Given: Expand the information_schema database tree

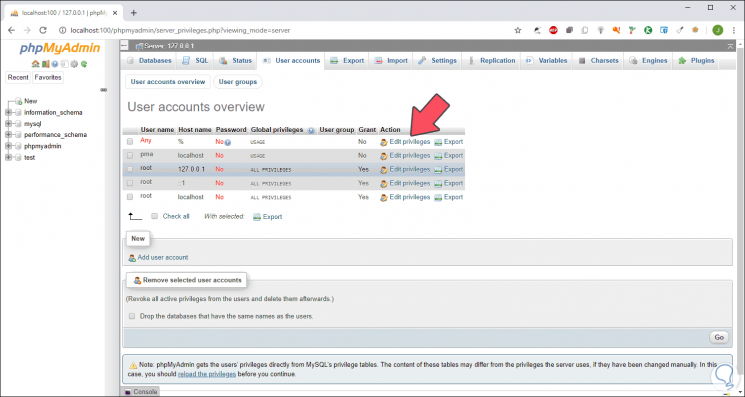Looking at the screenshot, I should (x=8, y=113).
